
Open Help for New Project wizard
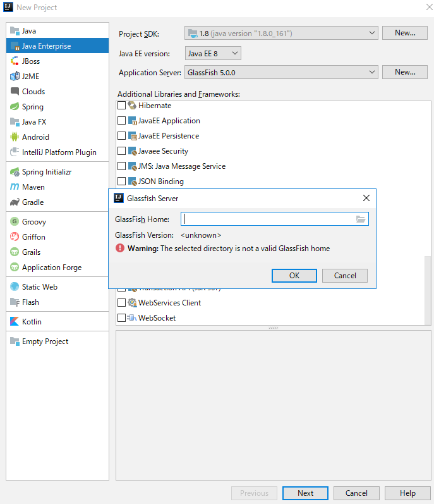click(x=407, y=493)
